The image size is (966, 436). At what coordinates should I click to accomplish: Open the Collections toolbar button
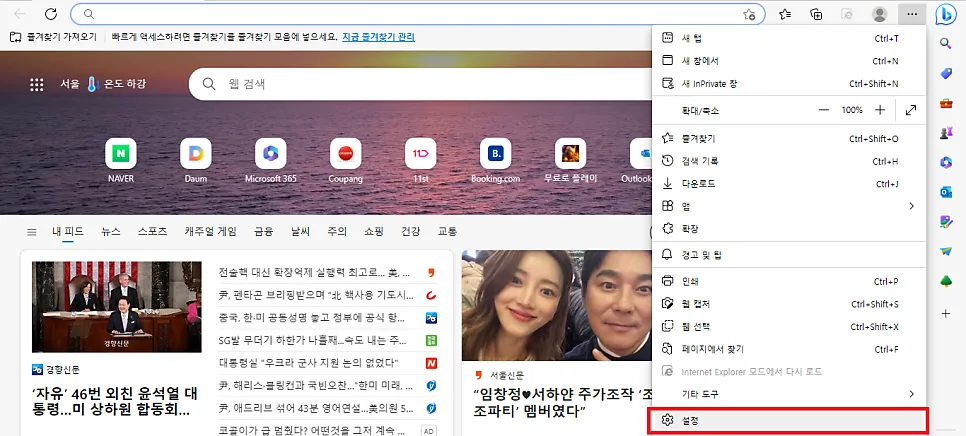pyautogui.click(x=816, y=14)
